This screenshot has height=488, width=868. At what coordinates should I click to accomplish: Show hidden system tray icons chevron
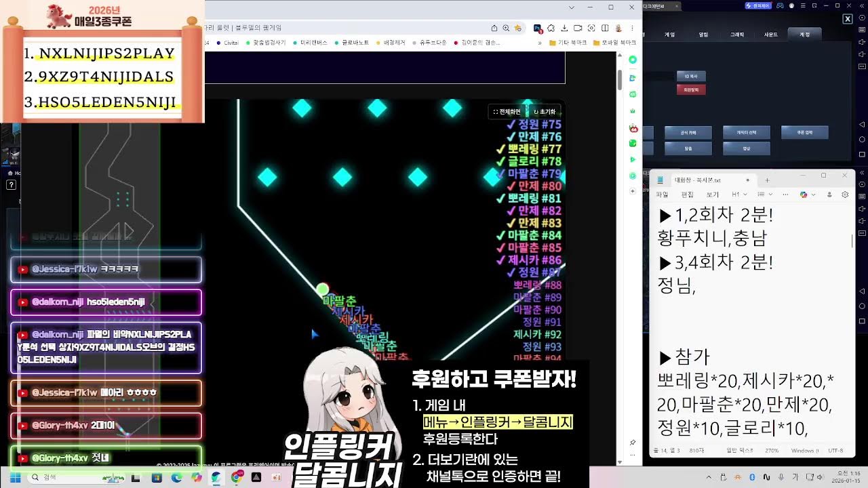[709, 477]
